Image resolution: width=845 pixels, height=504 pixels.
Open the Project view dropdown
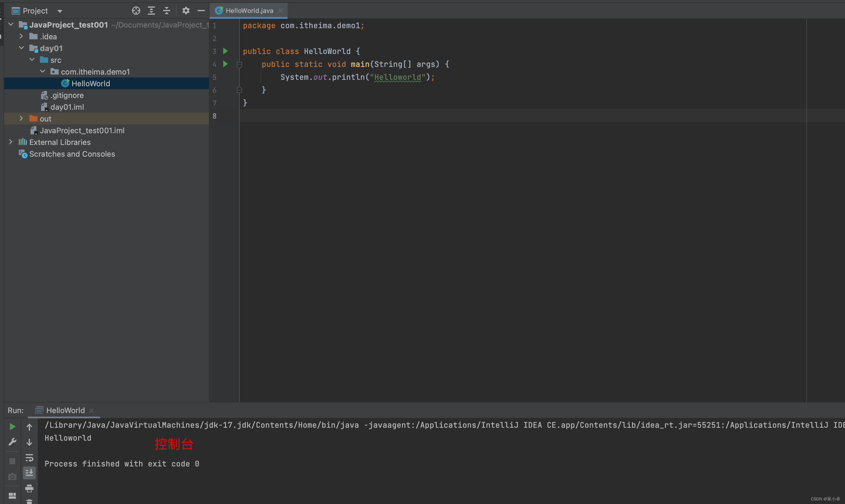[x=60, y=11]
